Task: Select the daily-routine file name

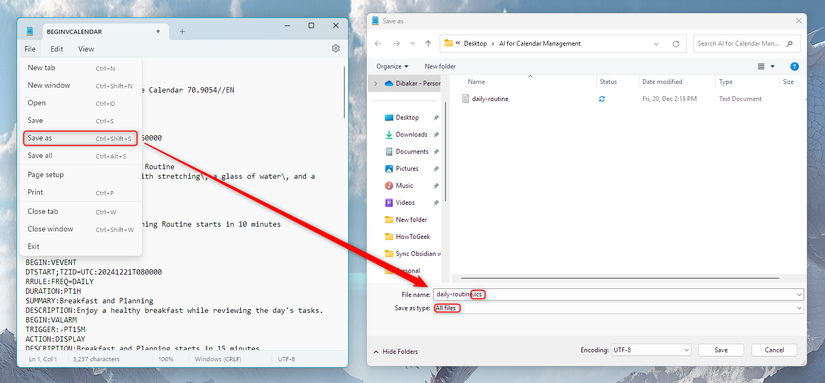Action: (490, 99)
